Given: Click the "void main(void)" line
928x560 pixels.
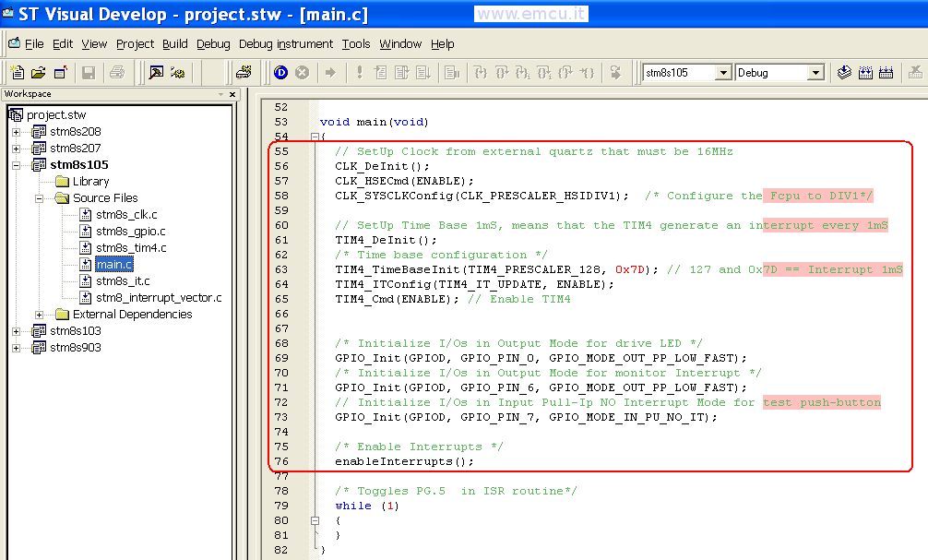Looking at the screenshot, I should (x=374, y=122).
